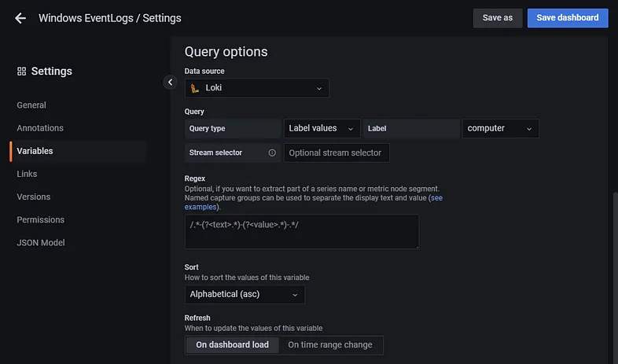Open the computer label dropdown

click(500, 128)
